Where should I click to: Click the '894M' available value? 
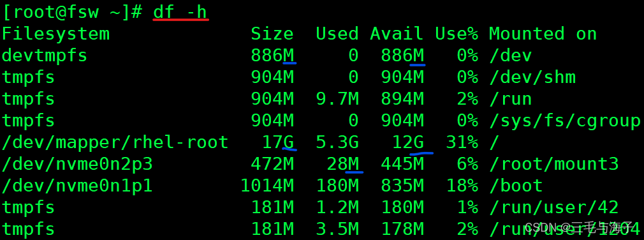402,99
